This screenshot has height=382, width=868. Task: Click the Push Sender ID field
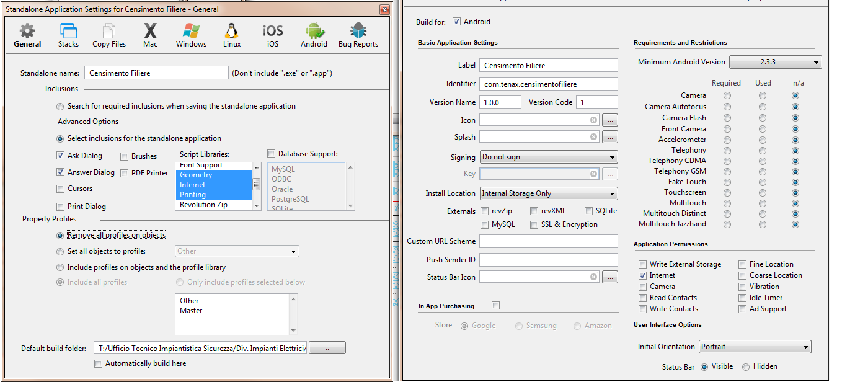pyautogui.click(x=549, y=260)
